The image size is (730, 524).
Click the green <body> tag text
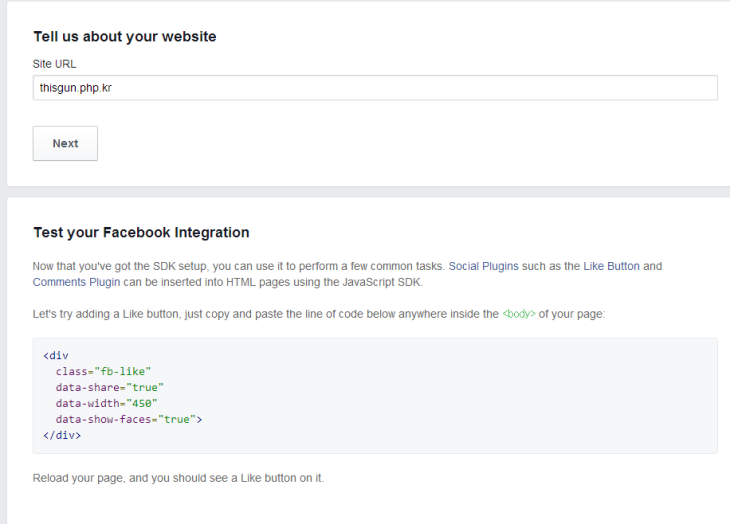coord(518,314)
